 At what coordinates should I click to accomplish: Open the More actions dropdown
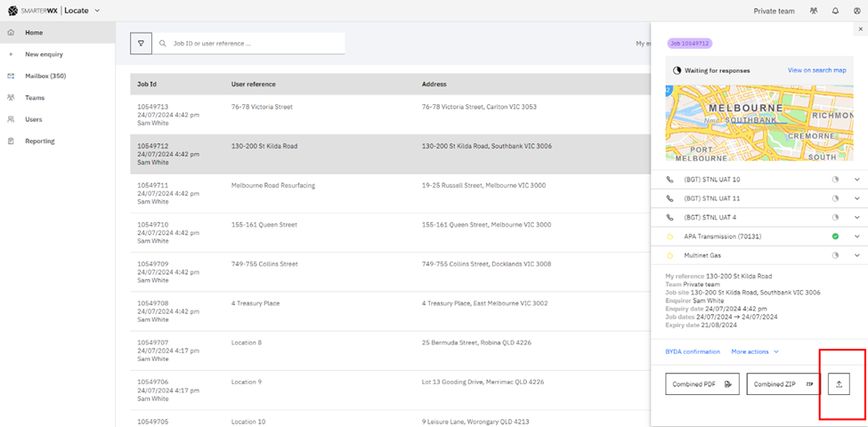coord(755,351)
